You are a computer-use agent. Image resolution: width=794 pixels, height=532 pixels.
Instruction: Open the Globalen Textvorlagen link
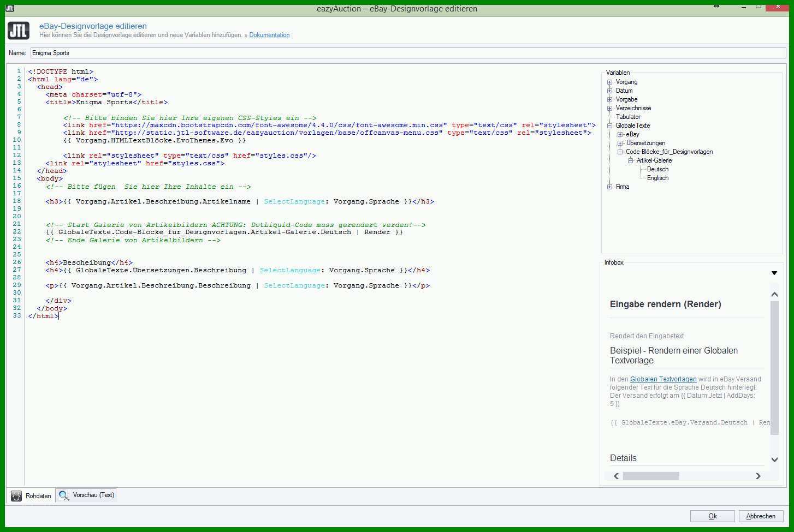(x=663, y=379)
